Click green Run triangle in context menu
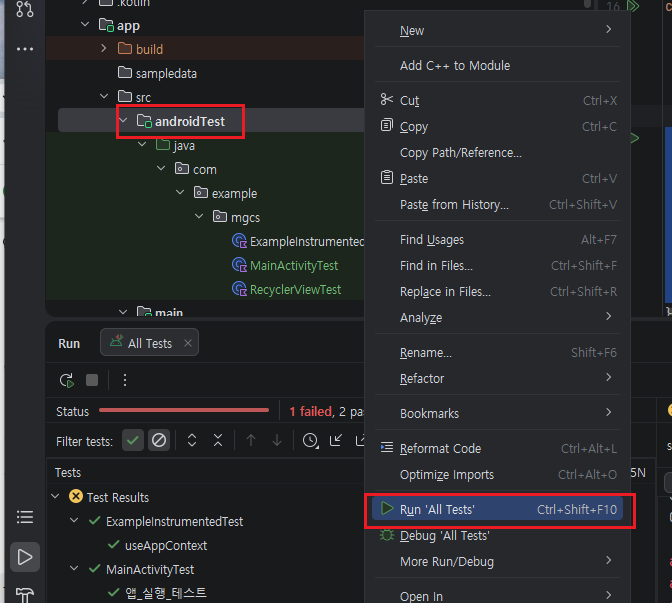This screenshot has width=672, height=603. click(387, 508)
